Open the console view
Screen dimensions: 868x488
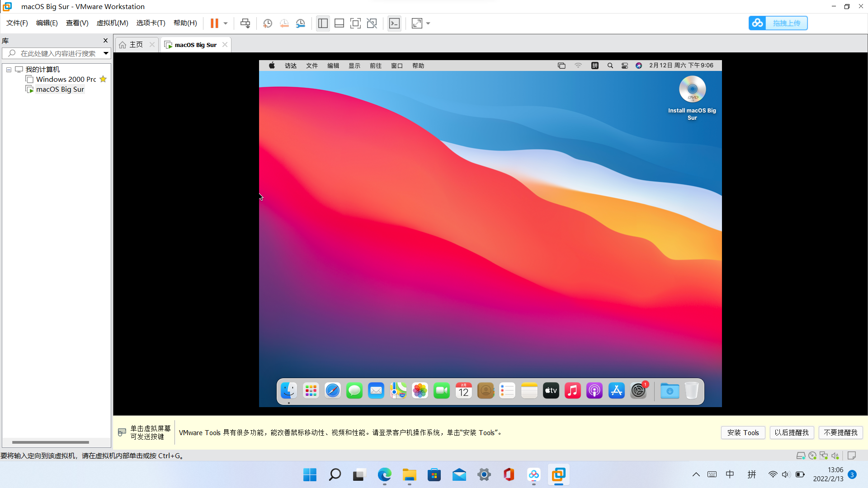pyautogui.click(x=394, y=23)
